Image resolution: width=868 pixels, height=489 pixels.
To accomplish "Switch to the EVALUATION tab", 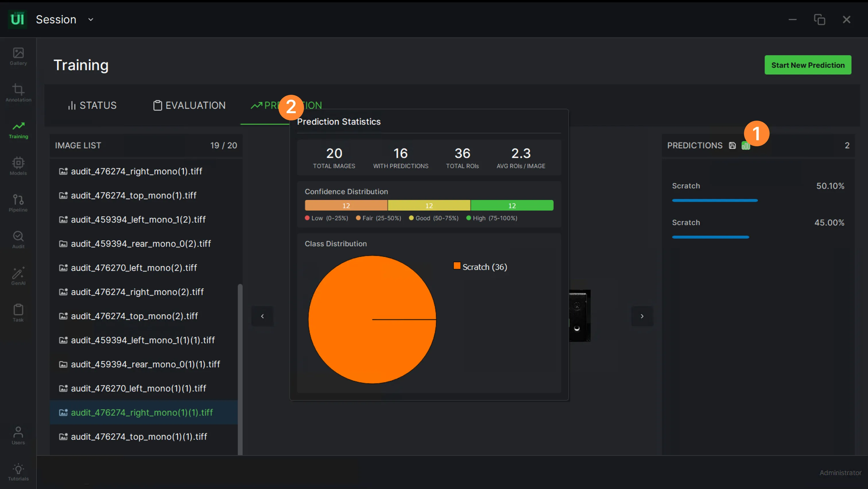I will click(x=189, y=105).
